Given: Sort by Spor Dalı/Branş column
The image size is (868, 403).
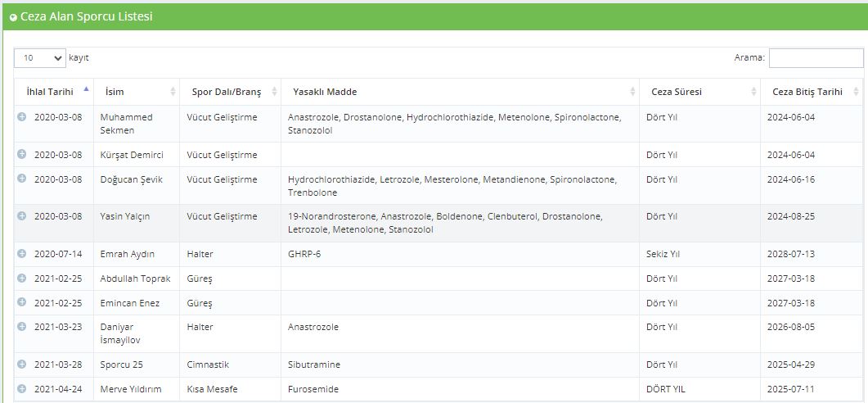Looking at the screenshot, I should [x=230, y=92].
